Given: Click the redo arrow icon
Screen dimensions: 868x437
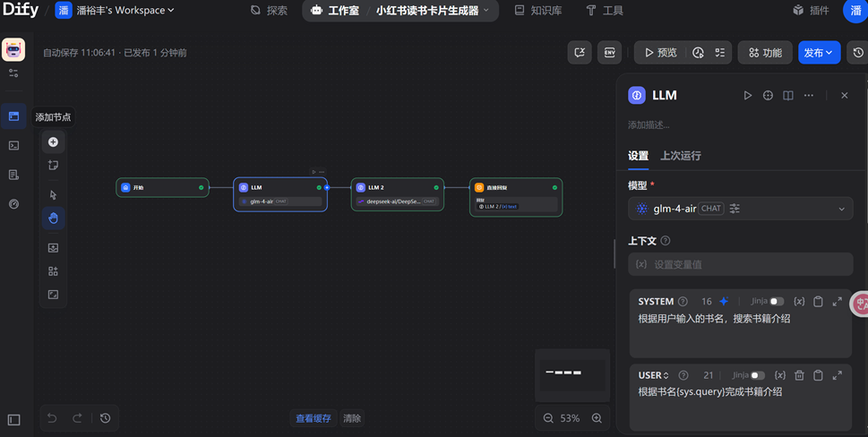Looking at the screenshot, I should pyautogui.click(x=78, y=418).
